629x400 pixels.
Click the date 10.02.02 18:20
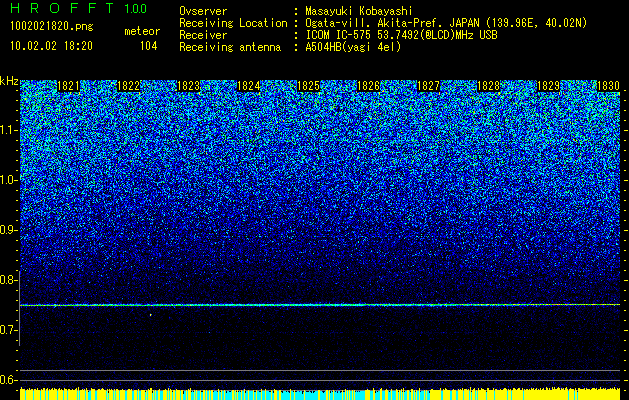pyautogui.click(x=51, y=46)
